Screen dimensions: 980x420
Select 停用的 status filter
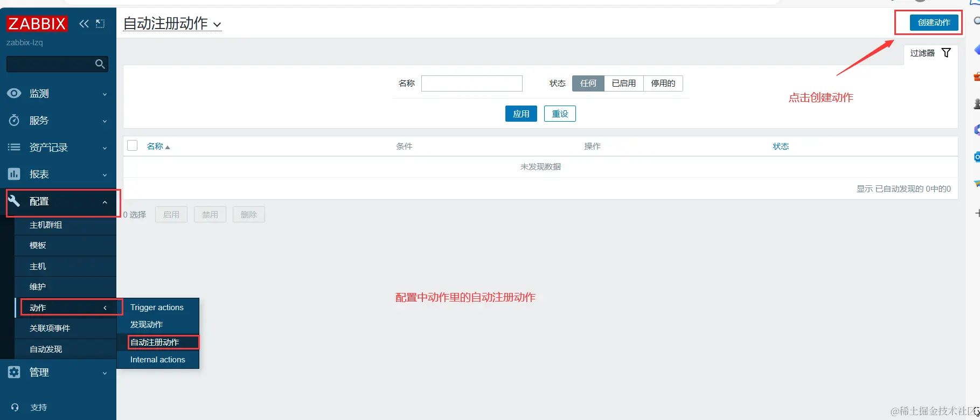click(663, 83)
